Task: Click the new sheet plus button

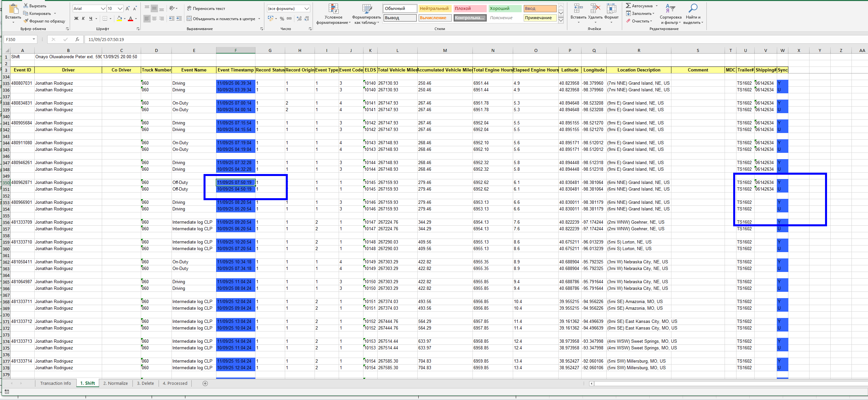Action: tap(205, 383)
